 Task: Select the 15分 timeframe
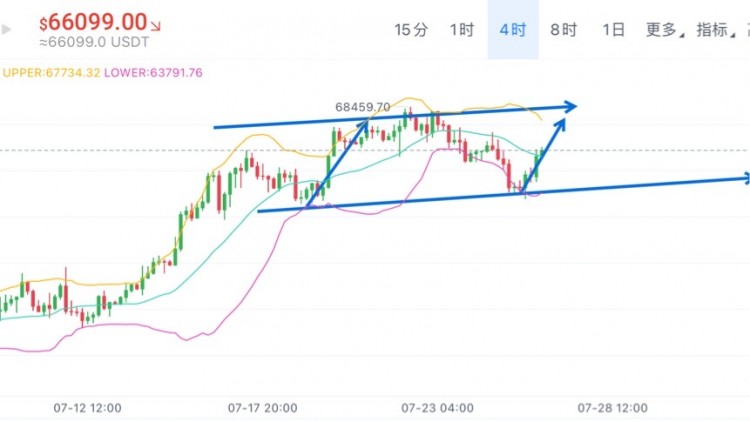point(411,30)
